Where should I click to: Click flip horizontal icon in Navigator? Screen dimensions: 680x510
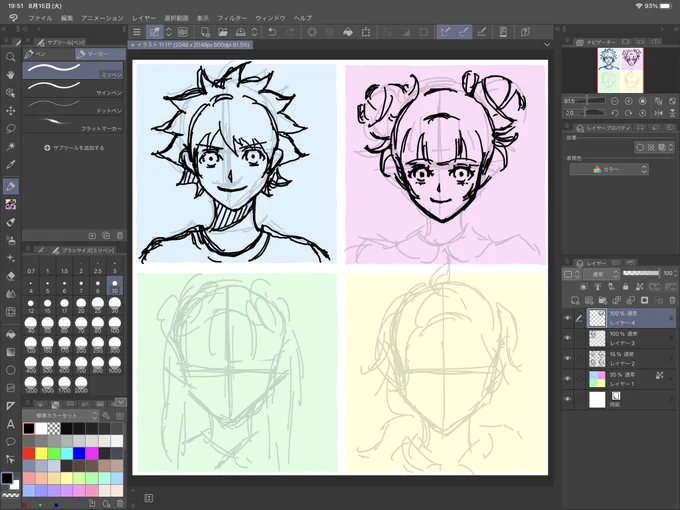[x=658, y=113]
